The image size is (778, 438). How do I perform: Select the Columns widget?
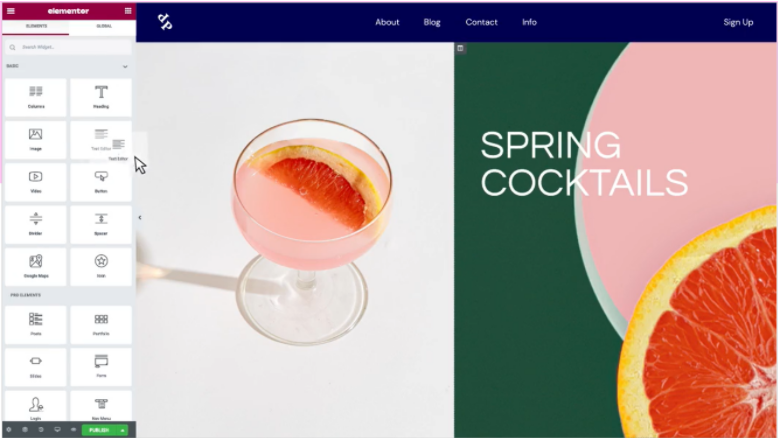click(36, 97)
